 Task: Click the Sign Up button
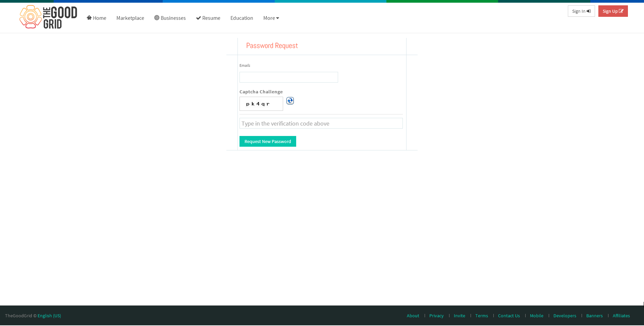(x=613, y=11)
